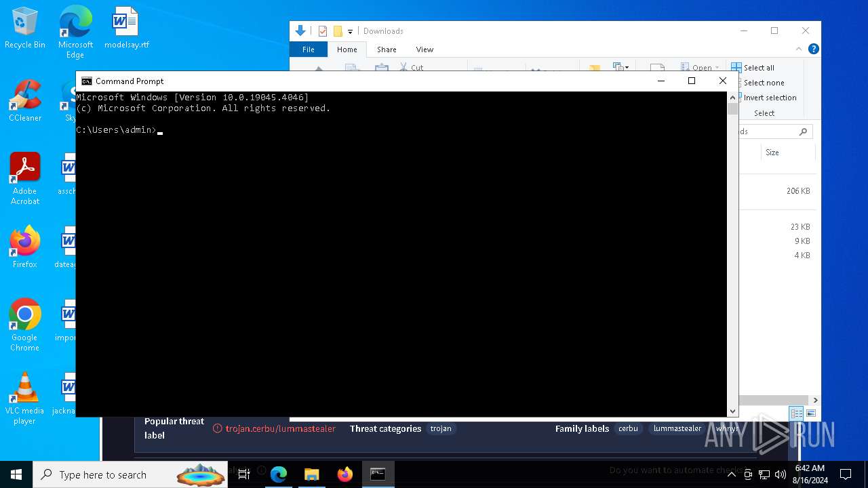Open Edge from the taskbar

[x=279, y=474]
